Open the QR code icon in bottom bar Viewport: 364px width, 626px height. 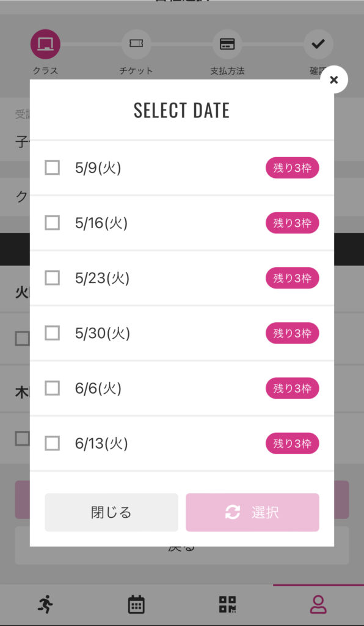[227, 605]
